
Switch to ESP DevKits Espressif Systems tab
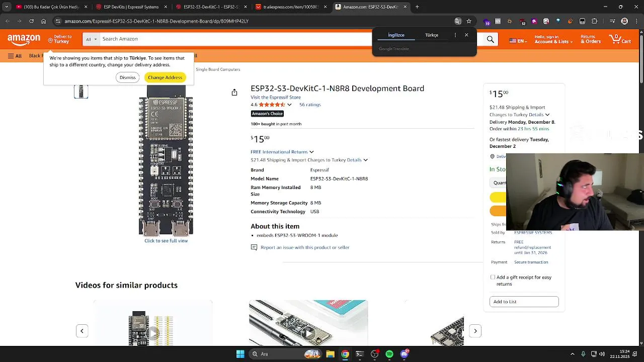click(131, 7)
